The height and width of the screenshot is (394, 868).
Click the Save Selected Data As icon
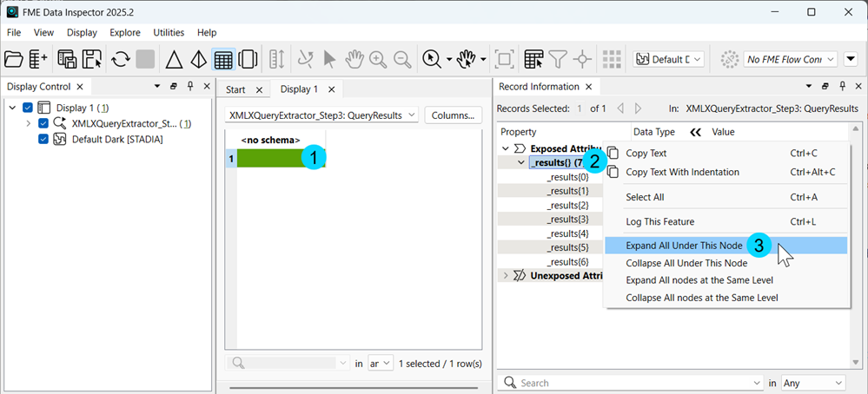coord(92,59)
